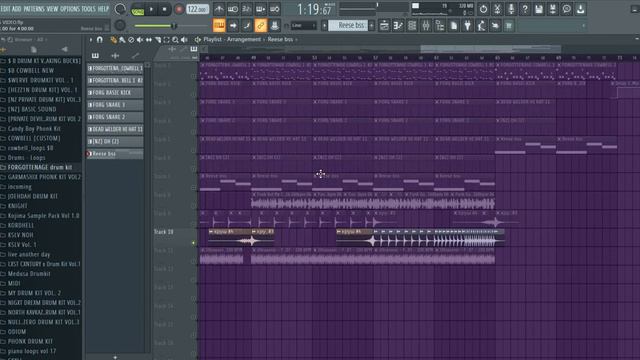The width and height of the screenshot is (640, 360).
Task: Toggle the playlist magnet snap icon
Action: tap(100, 40)
